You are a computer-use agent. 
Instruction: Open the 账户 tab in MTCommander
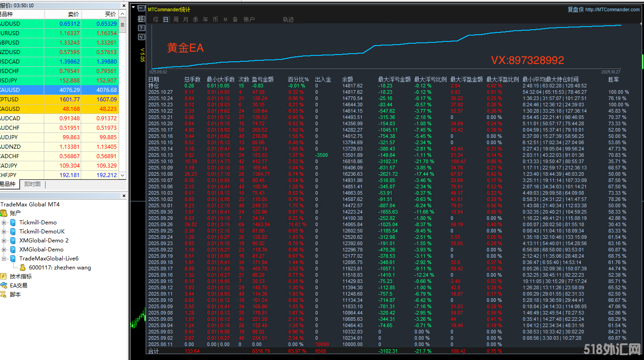[x=249, y=19]
